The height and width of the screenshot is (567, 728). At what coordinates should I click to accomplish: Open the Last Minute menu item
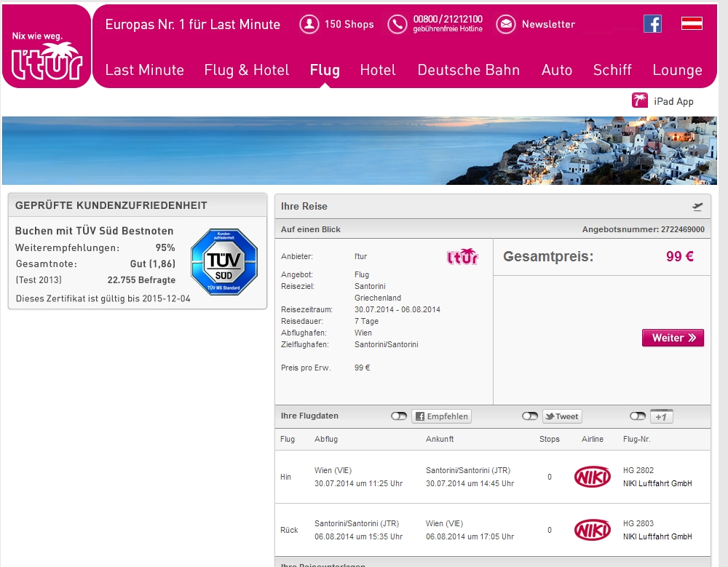click(144, 70)
